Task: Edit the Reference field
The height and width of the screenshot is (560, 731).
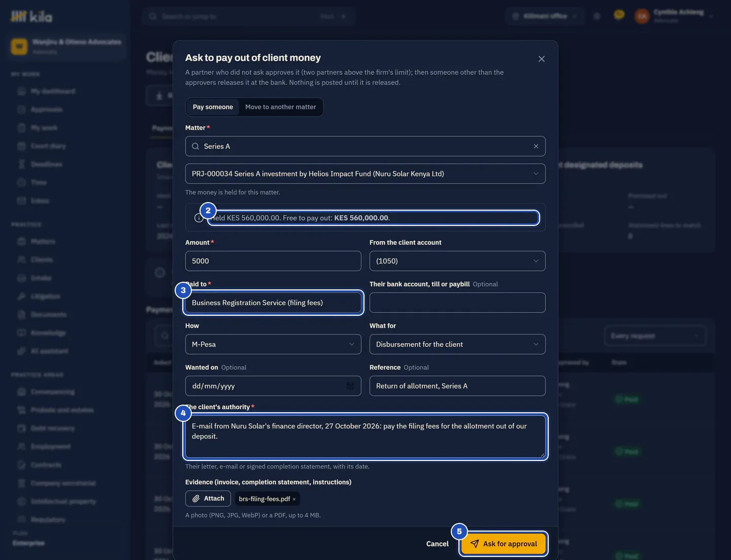Action: click(457, 386)
